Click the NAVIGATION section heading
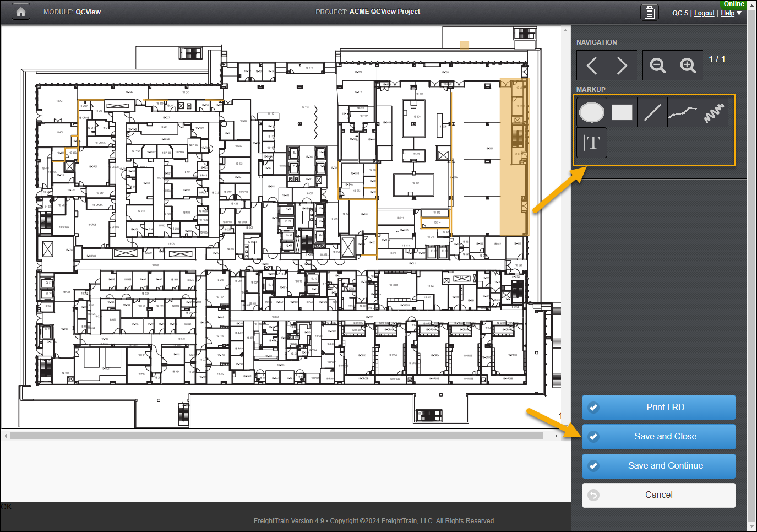The image size is (757, 532). [x=596, y=42]
